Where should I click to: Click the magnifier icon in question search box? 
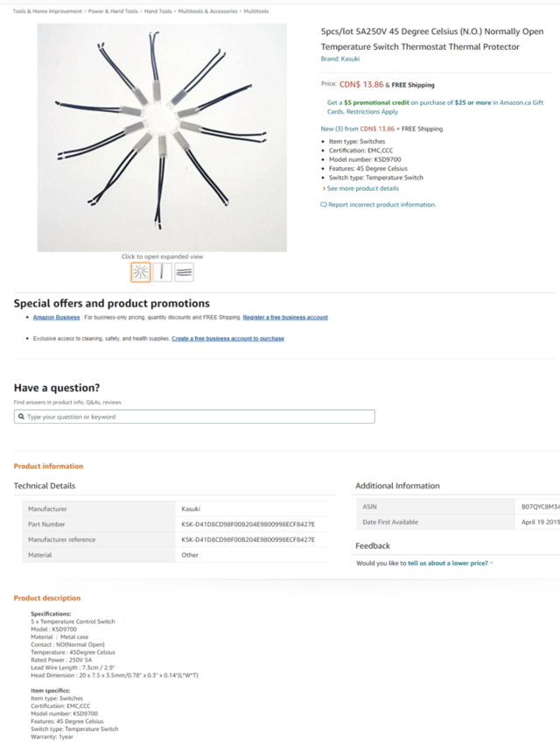[21, 417]
